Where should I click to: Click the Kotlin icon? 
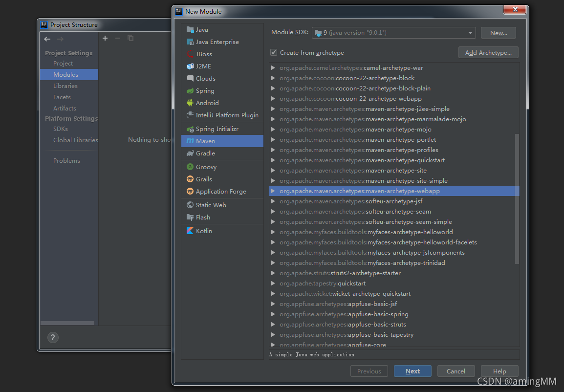[x=190, y=231]
